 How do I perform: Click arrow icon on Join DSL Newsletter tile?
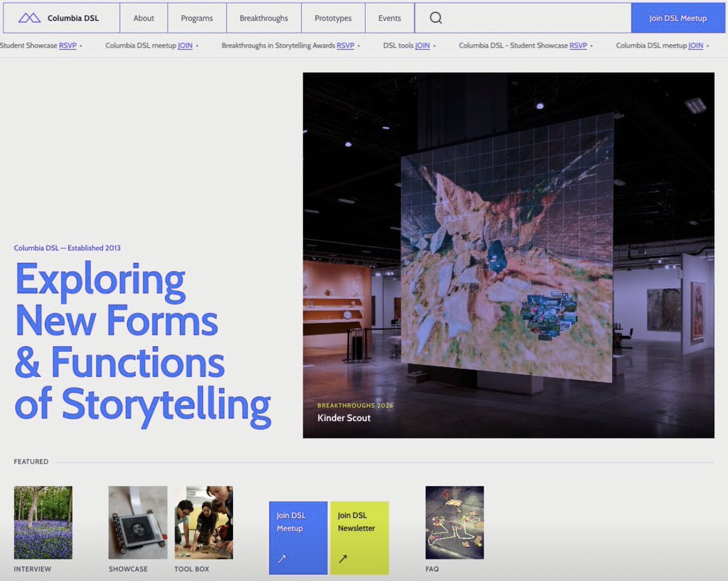pos(343,559)
